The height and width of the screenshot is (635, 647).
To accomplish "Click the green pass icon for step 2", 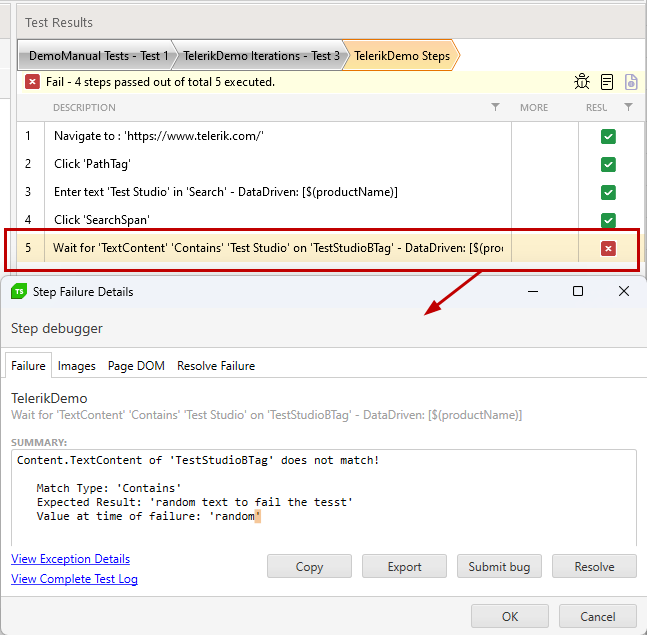I will pos(608,164).
